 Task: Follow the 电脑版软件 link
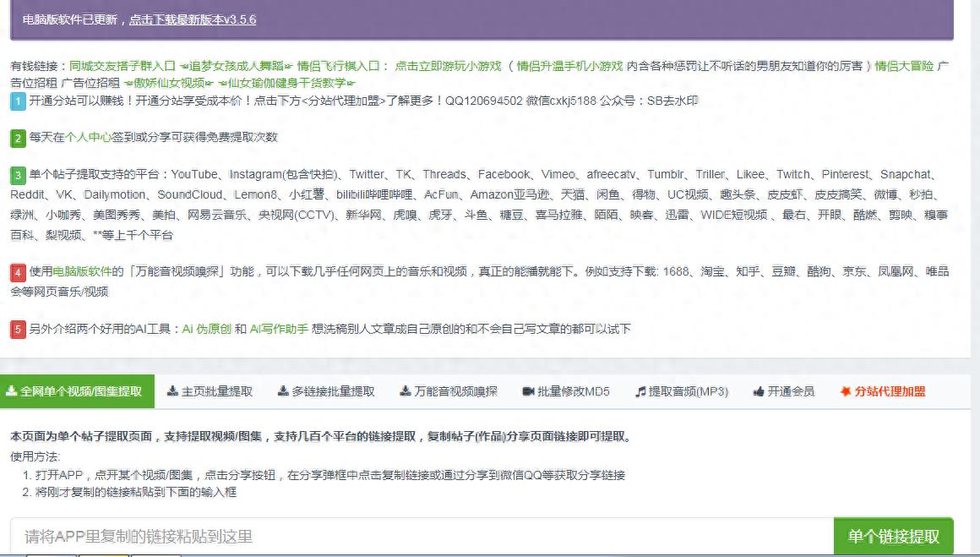(82, 272)
